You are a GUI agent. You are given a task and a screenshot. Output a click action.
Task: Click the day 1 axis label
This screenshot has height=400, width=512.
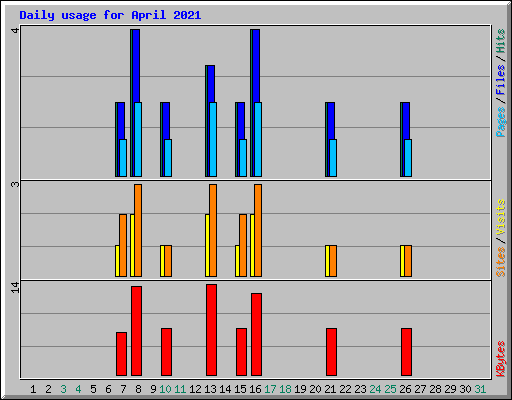[x=33, y=389]
